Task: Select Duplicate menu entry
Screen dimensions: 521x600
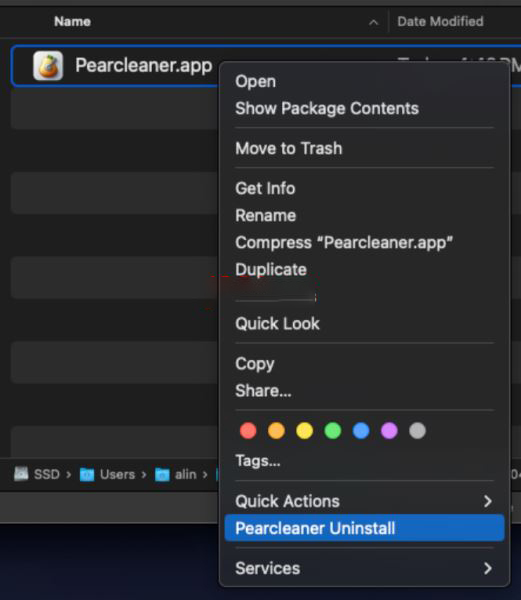Action: pos(271,269)
